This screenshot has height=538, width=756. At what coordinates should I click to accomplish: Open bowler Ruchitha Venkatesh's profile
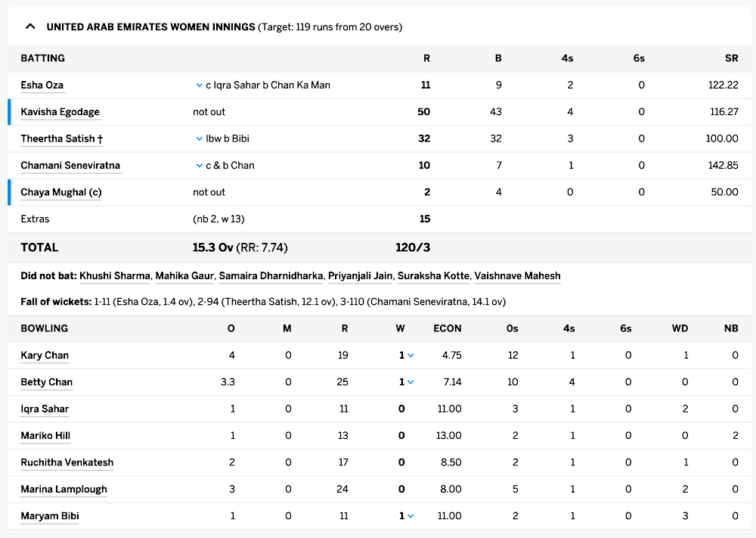pos(67,462)
